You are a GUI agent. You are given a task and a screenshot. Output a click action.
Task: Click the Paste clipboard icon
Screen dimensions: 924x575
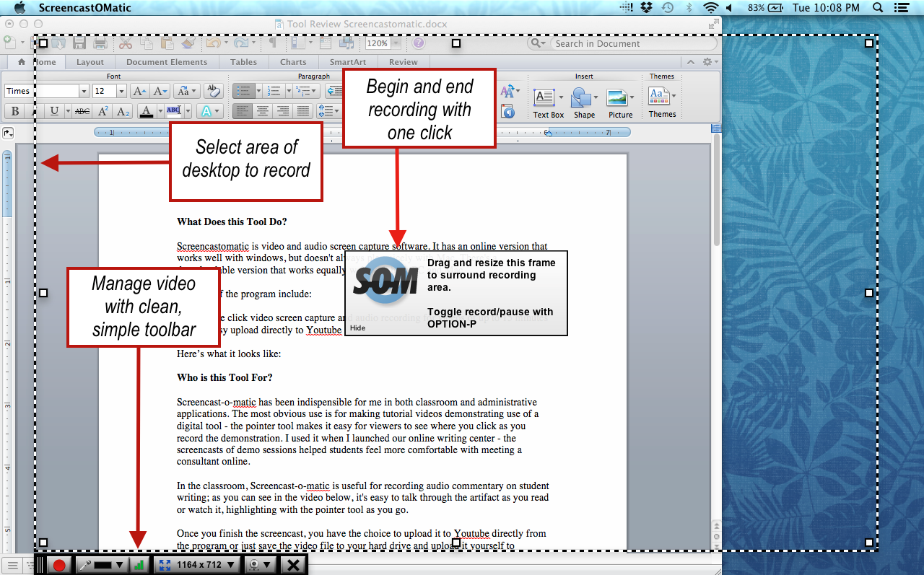[167, 43]
